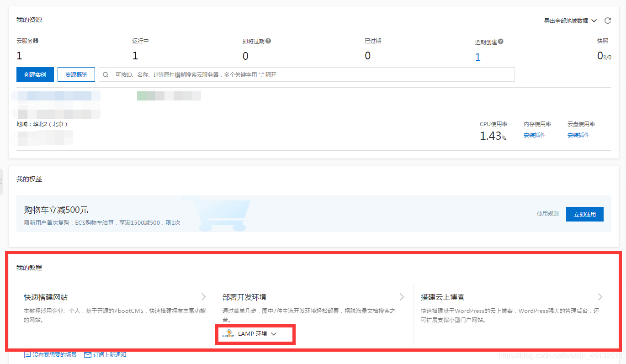
Task: Click the 立即使用 button
Action: point(584,214)
